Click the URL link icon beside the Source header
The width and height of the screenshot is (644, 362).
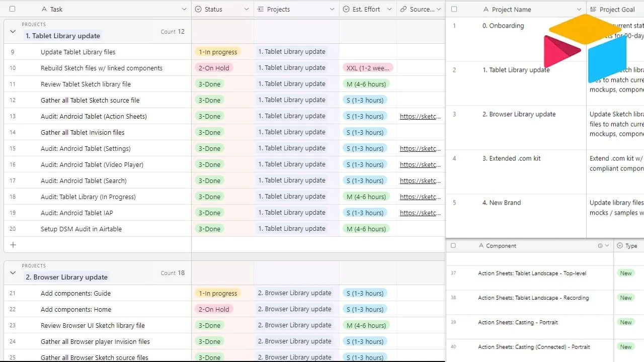[404, 9]
